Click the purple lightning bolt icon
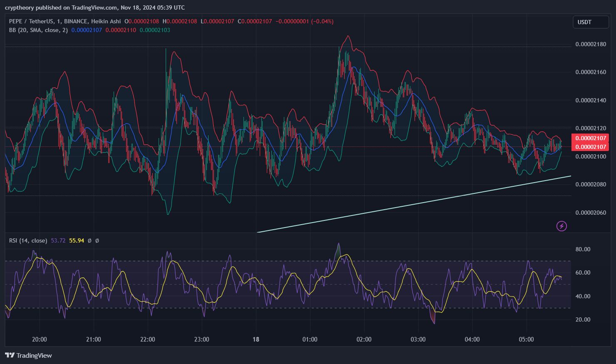The width and height of the screenshot is (616, 364). [562, 226]
